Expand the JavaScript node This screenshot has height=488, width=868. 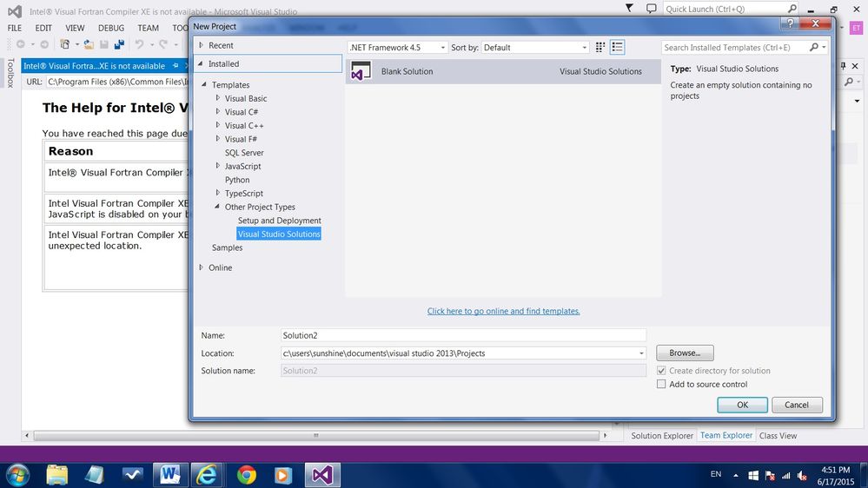217,166
